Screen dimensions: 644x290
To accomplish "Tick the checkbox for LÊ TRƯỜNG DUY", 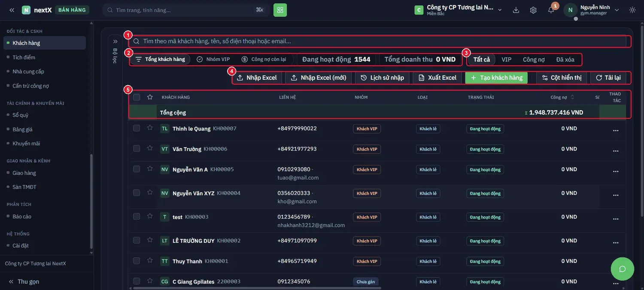I will point(137,240).
